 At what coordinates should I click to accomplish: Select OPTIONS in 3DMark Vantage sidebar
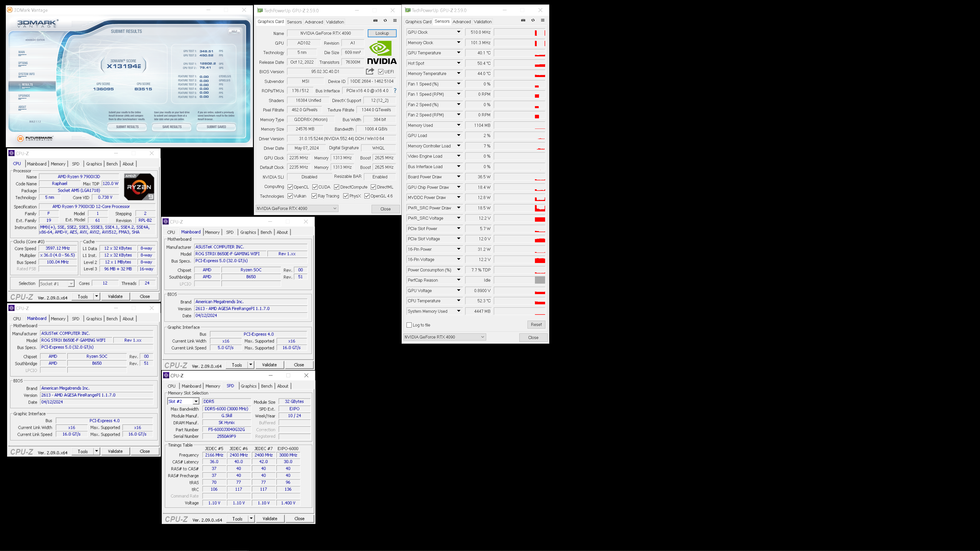coord(23,63)
